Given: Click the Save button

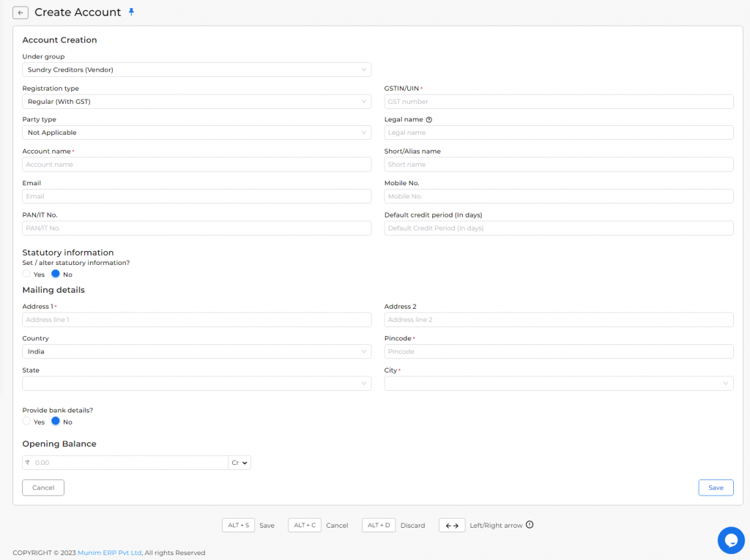Looking at the screenshot, I should pos(716,488).
